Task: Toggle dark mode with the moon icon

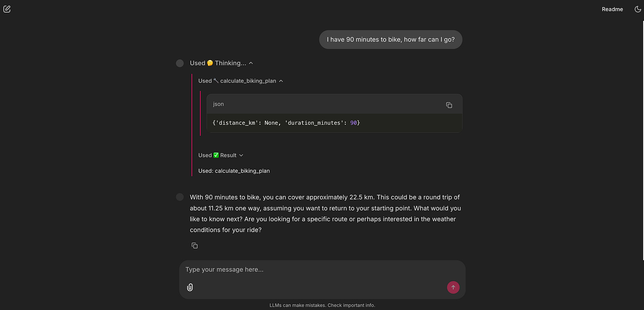Action: 638,9
